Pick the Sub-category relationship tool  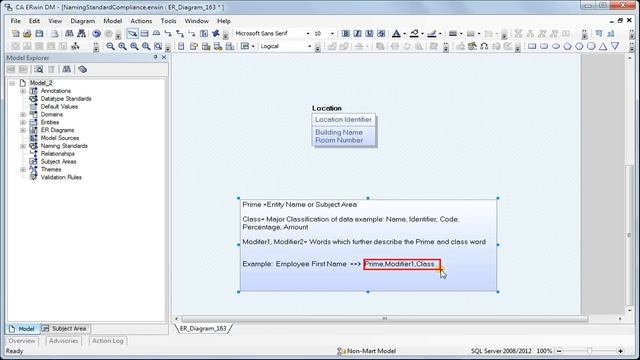(x=156, y=33)
